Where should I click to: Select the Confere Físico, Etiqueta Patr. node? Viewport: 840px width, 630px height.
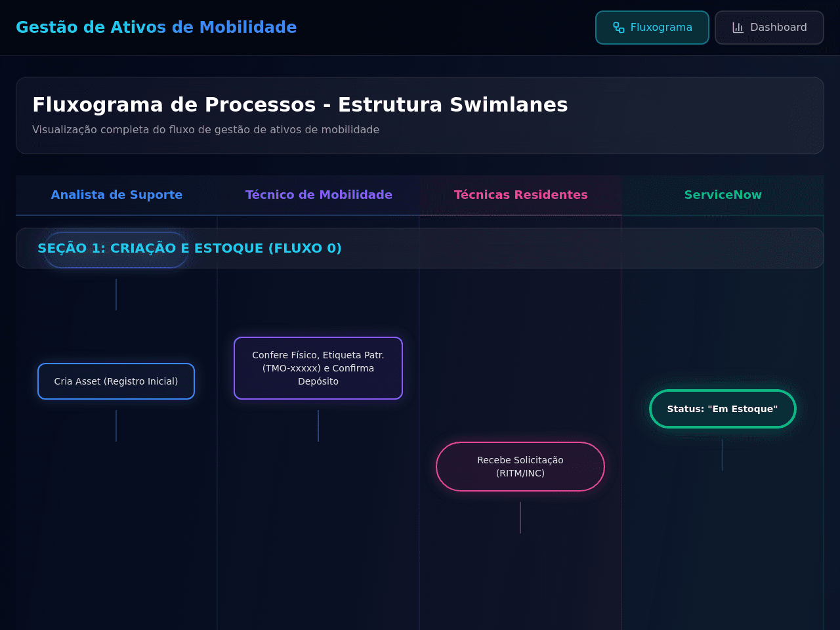pos(318,368)
